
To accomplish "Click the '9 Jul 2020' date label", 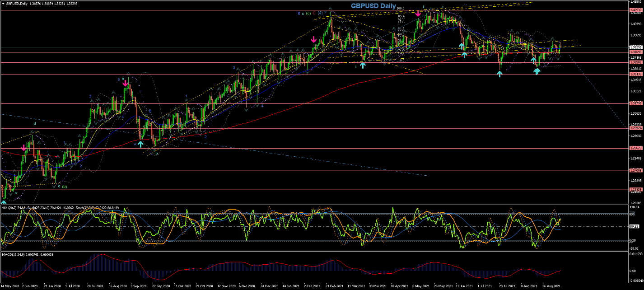I will point(74,286).
